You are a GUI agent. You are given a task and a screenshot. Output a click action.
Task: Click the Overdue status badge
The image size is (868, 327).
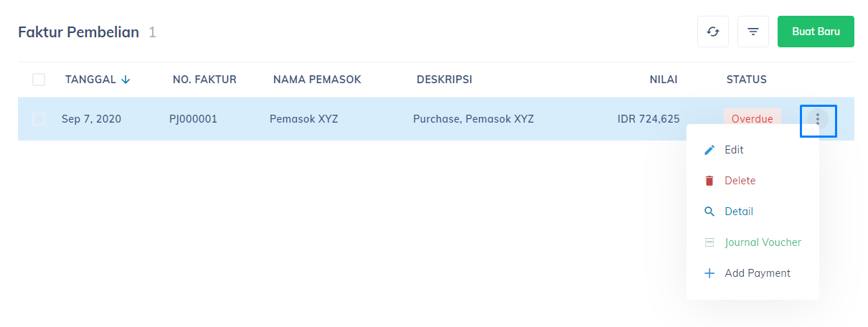click(x=753, y=119)
